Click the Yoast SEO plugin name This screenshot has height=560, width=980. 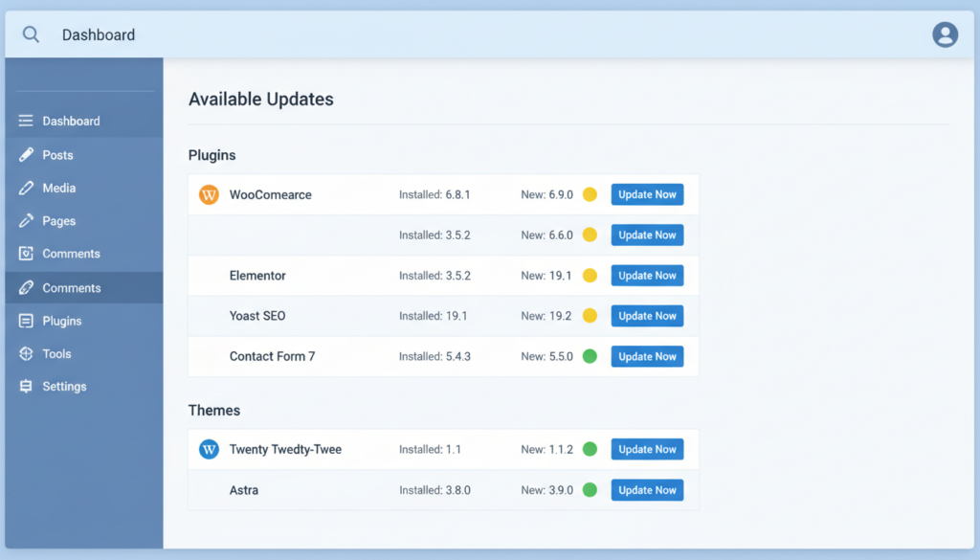pyautogui.click(x=256, y=316)
